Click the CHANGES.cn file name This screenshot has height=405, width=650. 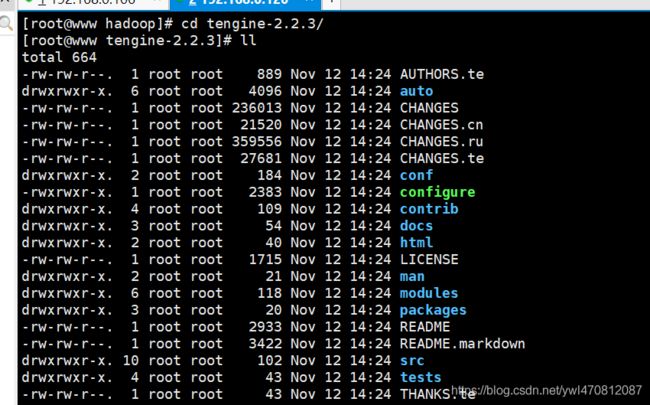pos(441,125)
